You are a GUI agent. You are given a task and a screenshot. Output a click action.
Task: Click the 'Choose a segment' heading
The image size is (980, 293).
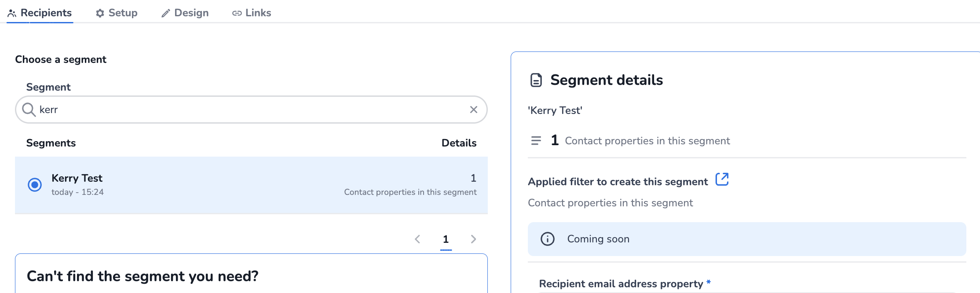[61, 59]
